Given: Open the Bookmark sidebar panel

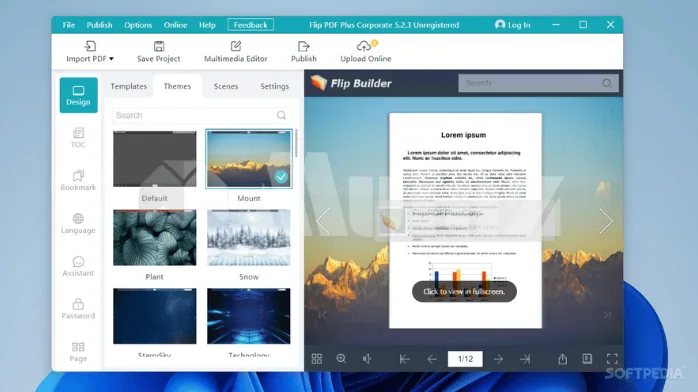Looking at the screenshot, I should coord(78,181).
